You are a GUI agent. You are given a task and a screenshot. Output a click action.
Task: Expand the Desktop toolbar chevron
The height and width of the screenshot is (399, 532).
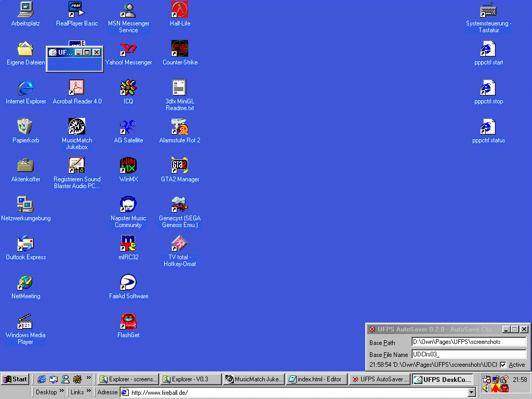coord(62,391)
